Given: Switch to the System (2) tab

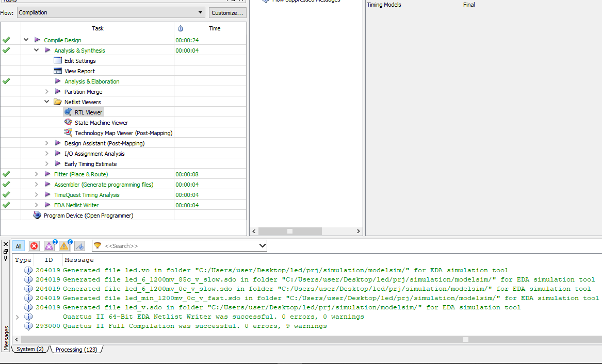Looking at the screenshot, I should 30,350.
